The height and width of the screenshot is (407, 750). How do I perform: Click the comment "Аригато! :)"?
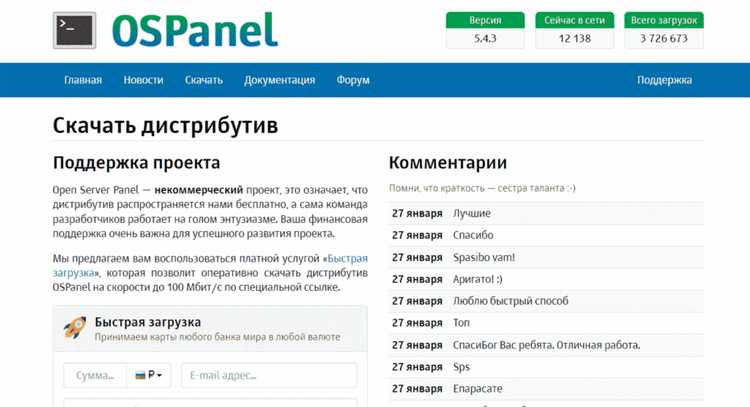(477, 279)
